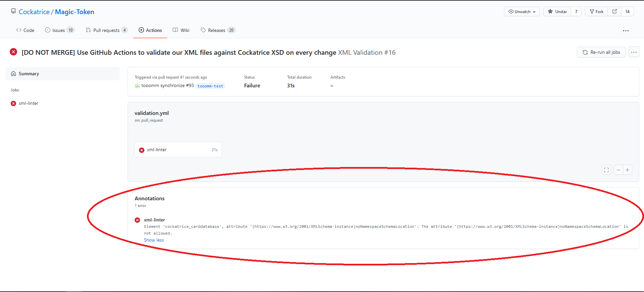Zoom in the workflow graph
The image size is (644, 292).
tap(628, 170)
